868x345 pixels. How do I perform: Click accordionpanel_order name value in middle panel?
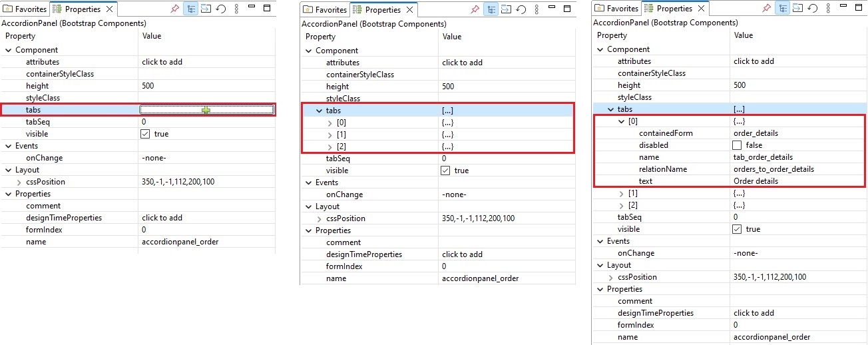pos(480,278)
